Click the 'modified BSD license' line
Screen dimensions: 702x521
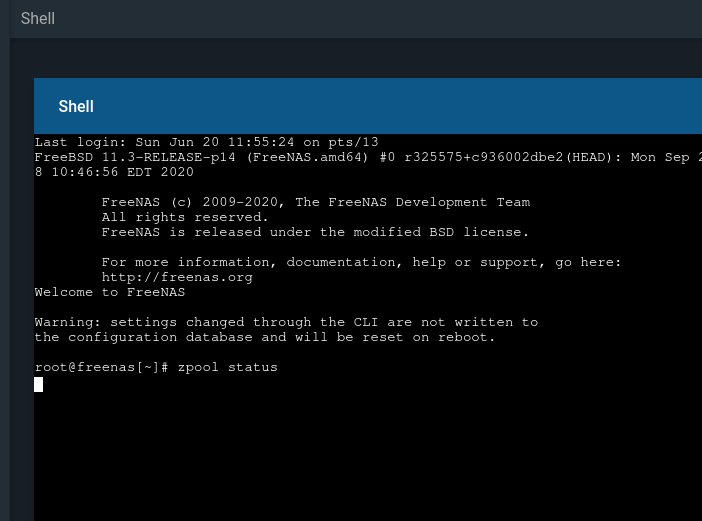[x=315, y=232]
